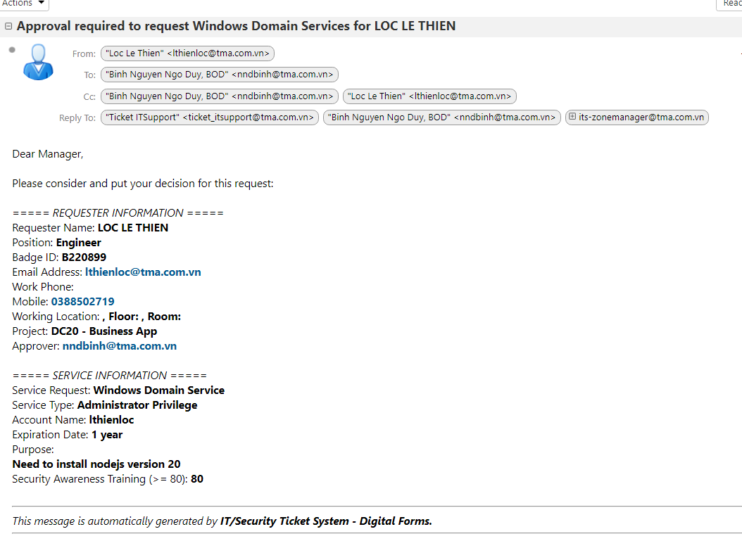
Task: Expand the its-zonemanager group plus icon
Action: [572, 117]
